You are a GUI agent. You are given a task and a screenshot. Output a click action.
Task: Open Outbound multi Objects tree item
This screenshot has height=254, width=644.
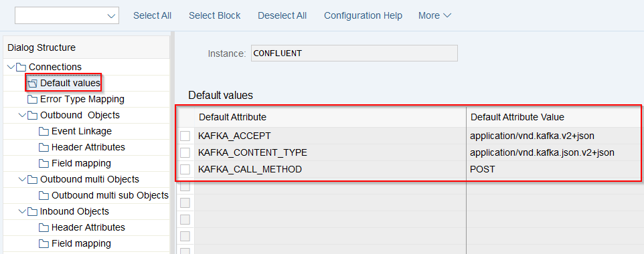tap(90, 179)
